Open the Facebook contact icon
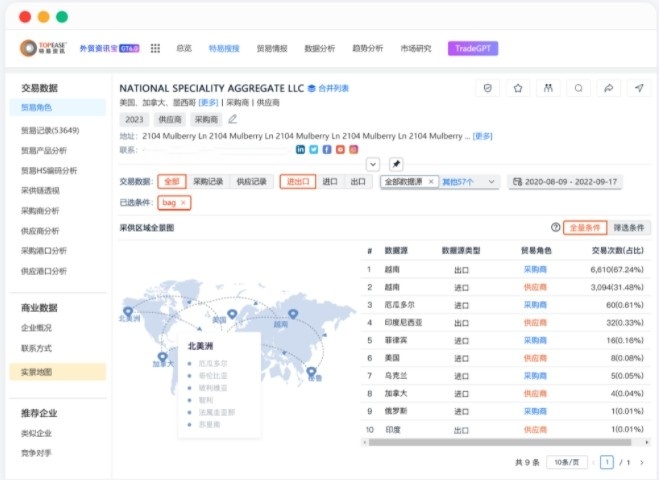The width and height of the screenshot is (659, 480). point(327,149)
